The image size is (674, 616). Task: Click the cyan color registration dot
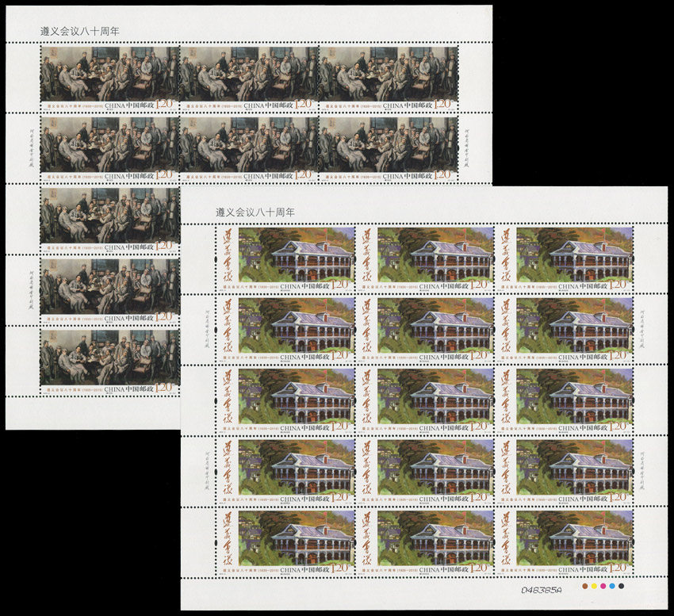(612, 586)
